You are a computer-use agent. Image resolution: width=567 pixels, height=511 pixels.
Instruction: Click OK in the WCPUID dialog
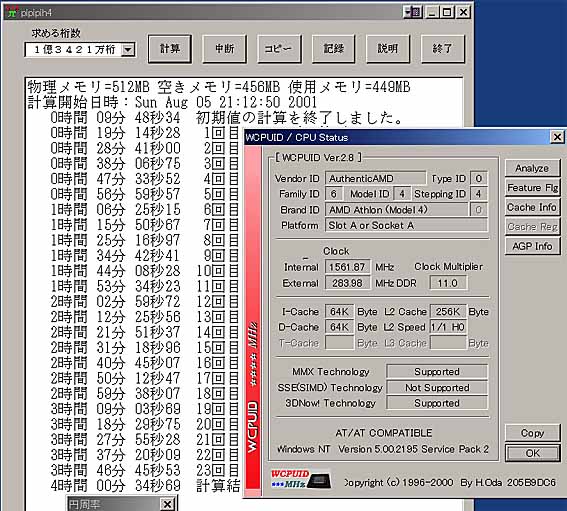tap(532, 453)
